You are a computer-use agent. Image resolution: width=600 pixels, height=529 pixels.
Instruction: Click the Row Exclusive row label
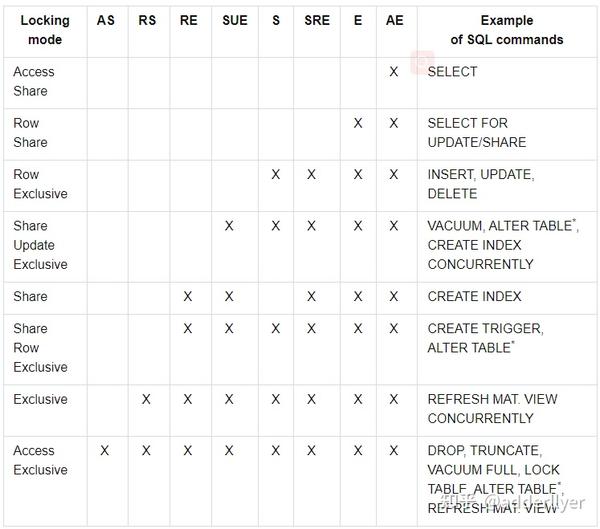point(40,184)
